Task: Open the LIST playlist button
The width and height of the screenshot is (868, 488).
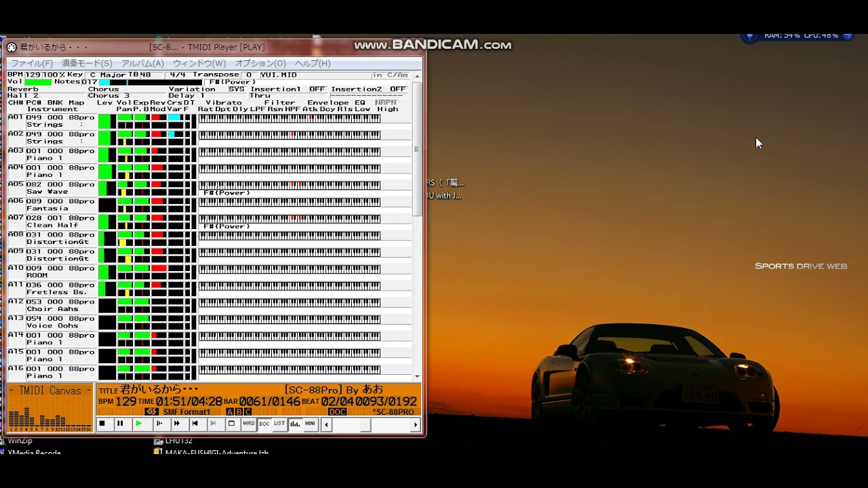Action: click(x=279, y=424)
